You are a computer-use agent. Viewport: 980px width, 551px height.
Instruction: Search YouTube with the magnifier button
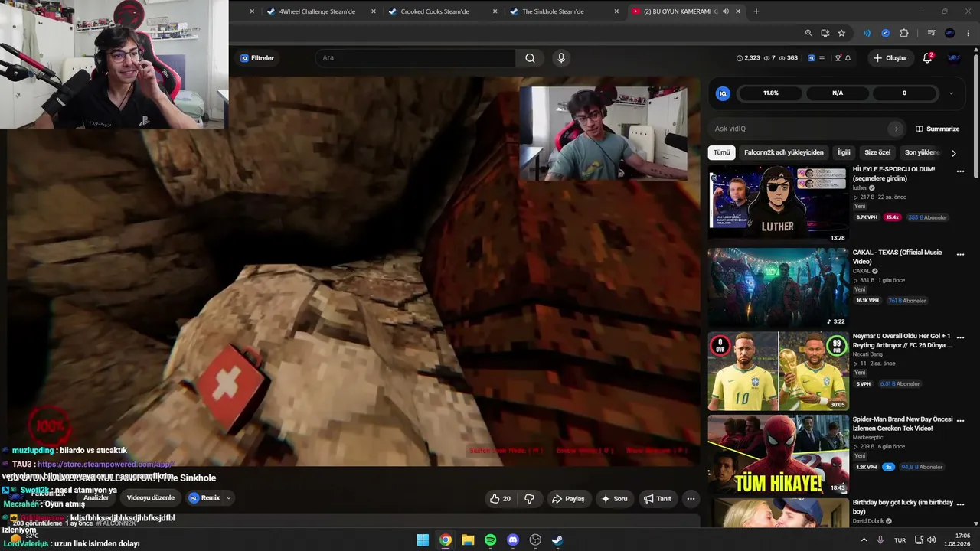click(530, 58)
